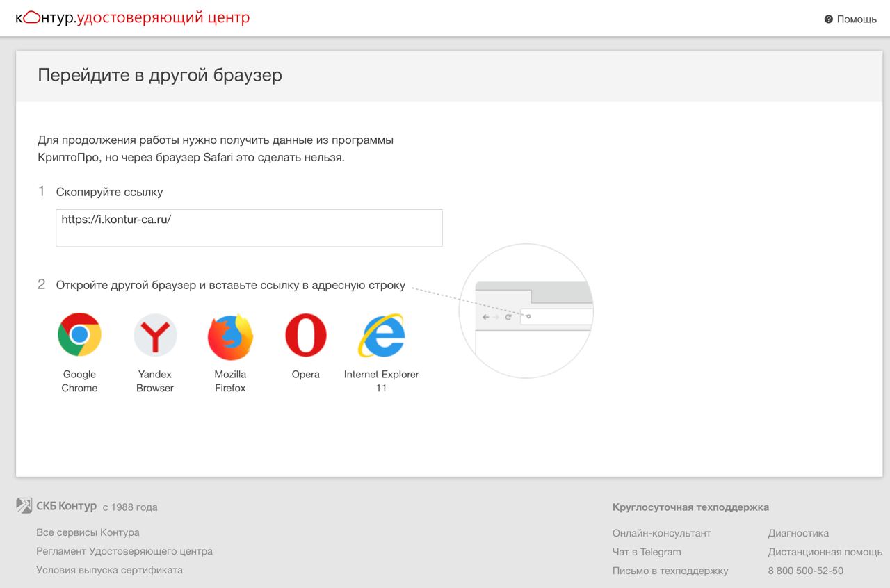Click the address bar illustration image
The width and height of the screenshot is (890, 588).
click(527, 311)
